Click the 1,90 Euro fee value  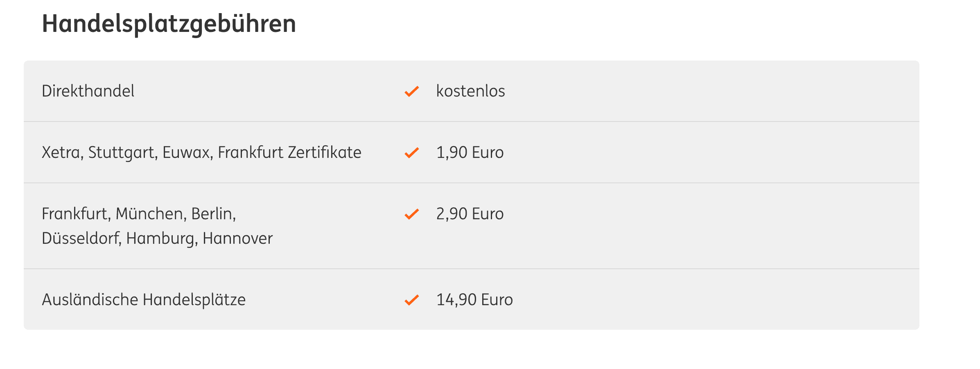pos(470,153)
